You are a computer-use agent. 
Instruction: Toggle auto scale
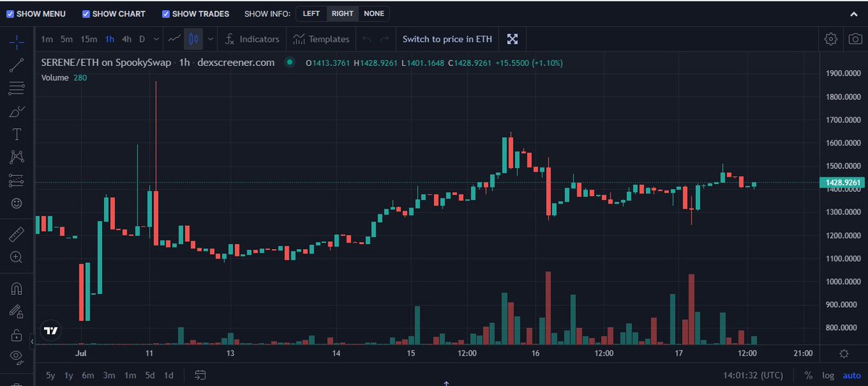pos(851,375)
